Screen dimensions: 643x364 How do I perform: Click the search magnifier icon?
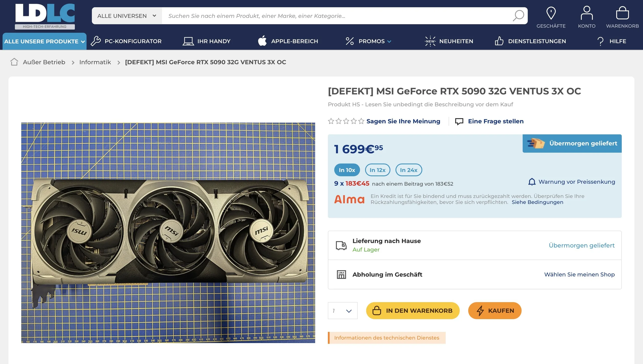(x=518, y=16)
